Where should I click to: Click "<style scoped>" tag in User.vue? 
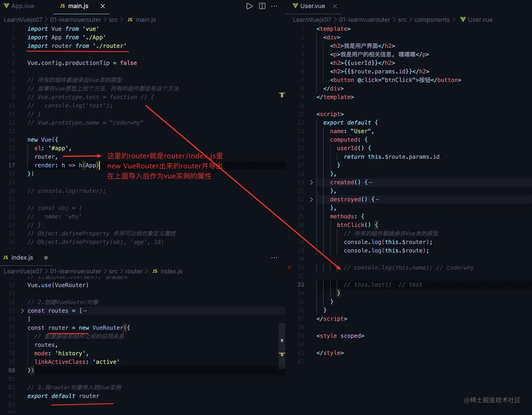point(340,336)
